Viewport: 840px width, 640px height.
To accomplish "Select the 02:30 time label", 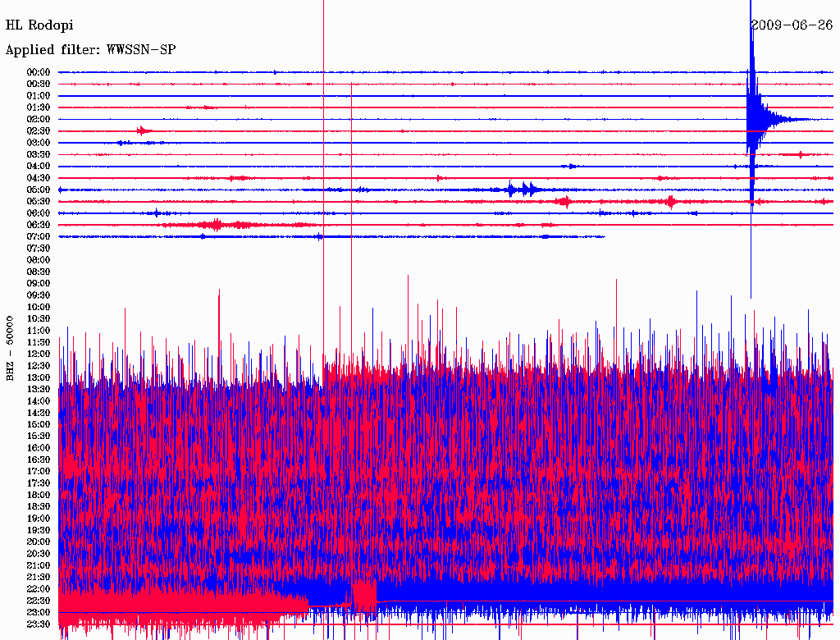I will coord(39,130).
